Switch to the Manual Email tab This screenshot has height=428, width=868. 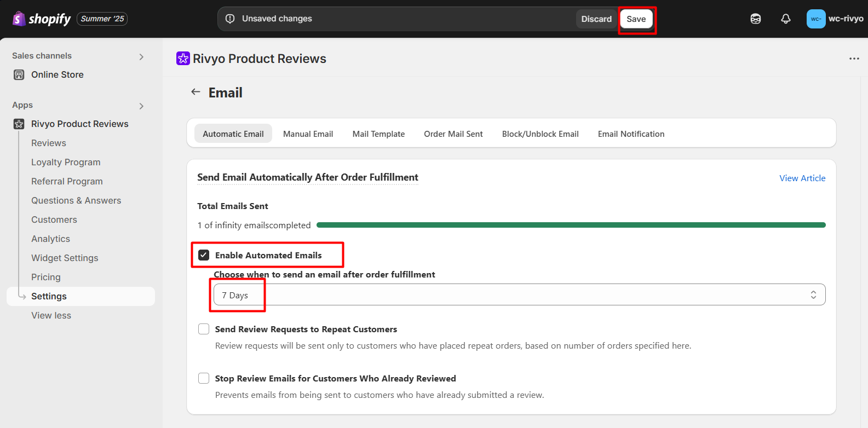[308, 134]
